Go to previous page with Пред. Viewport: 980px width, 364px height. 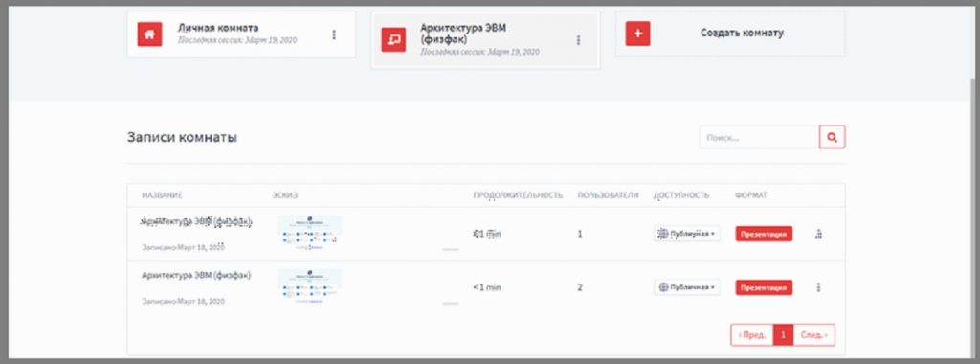(752, 335)
